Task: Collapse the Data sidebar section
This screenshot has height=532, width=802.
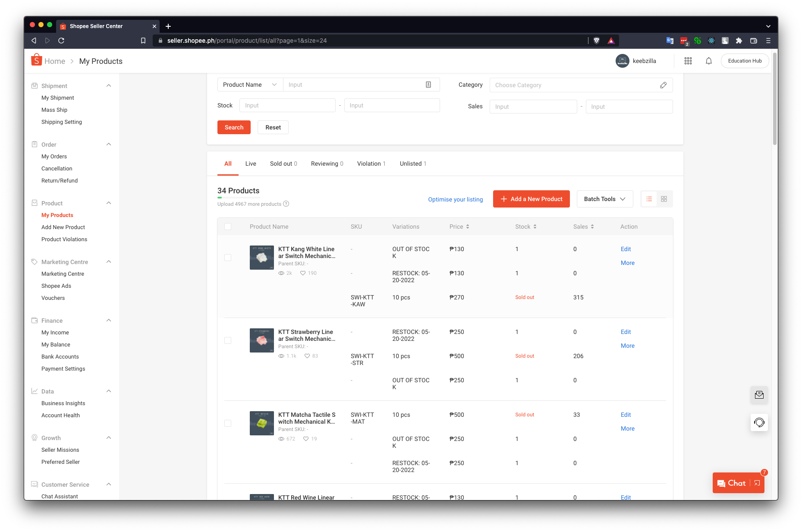Action: click(x=109, y=391)
